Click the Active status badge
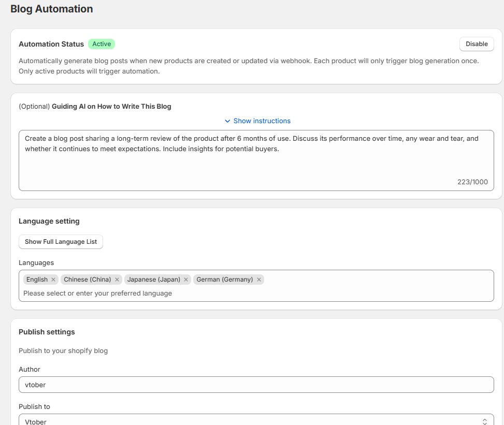 tap(102, 44)
